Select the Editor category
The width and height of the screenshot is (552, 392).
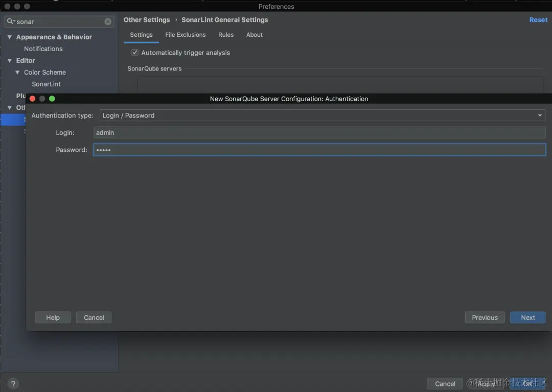tap(26, 60)
